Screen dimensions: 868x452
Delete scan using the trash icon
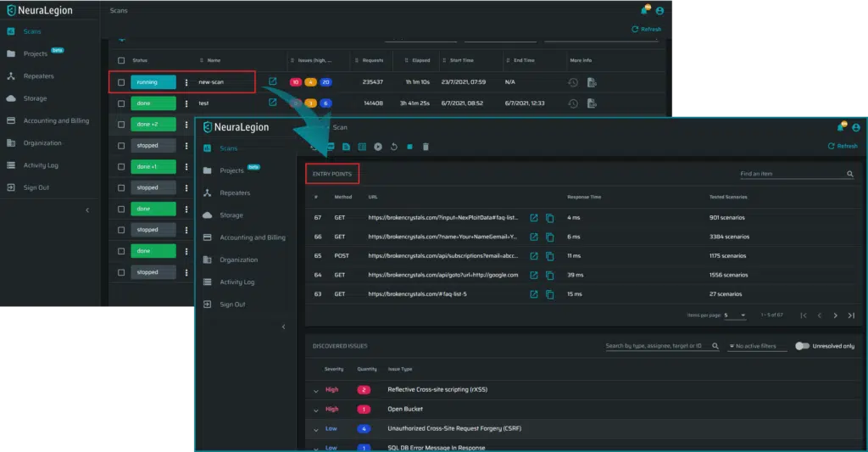point(426,147)
